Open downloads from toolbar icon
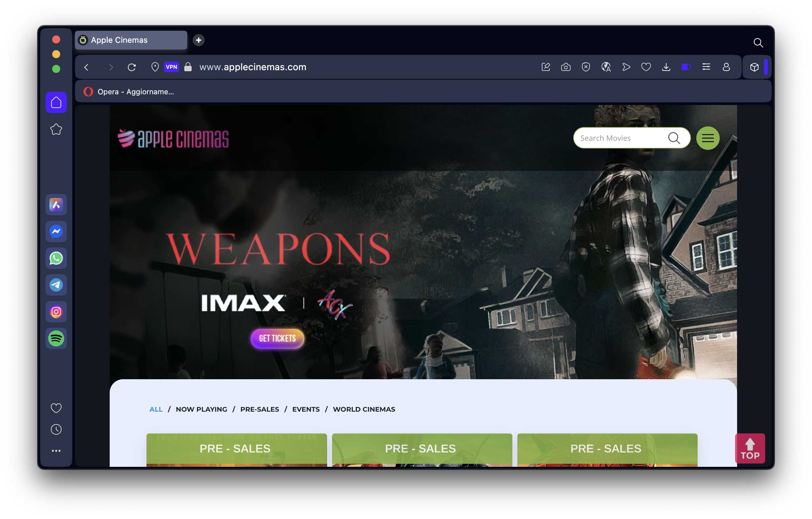 click(666, 67)
